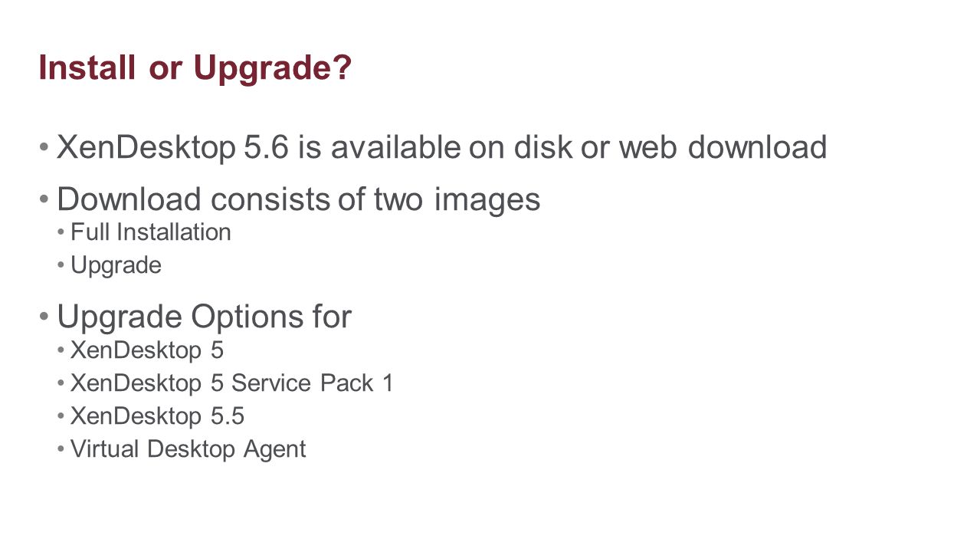This screenshot has width=980, height=552.
Task: Click bullet dot before 'Upgrade Options for'
Action: (x=44, y=316)
